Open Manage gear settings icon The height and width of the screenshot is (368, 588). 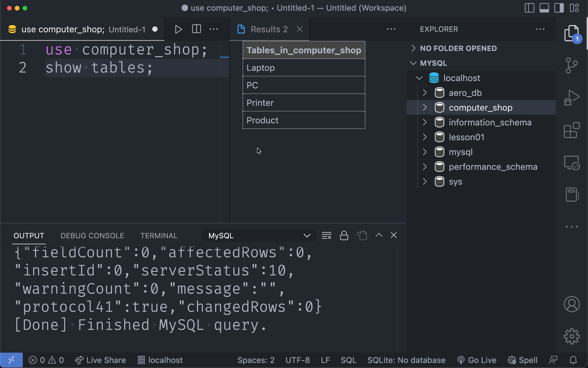571,336
